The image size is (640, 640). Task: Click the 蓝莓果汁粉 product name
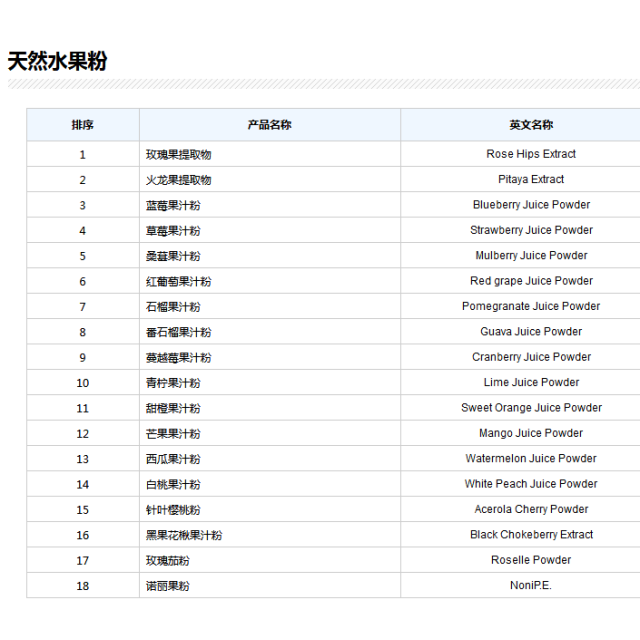173,205
